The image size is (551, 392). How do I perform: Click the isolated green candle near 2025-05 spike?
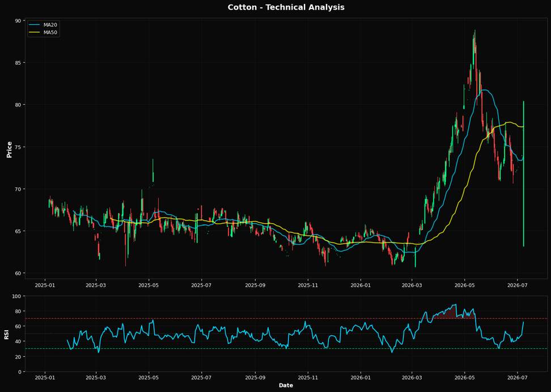(x=153, y=171)
